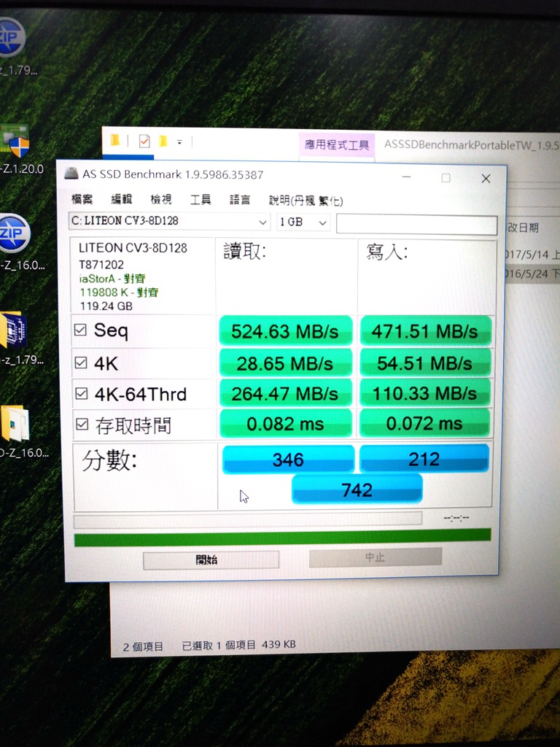Click the ASSSDBenchmarkPortableTW Explorer window title
The width and height of the screenshot is (560, 747).
coord(472,144)
